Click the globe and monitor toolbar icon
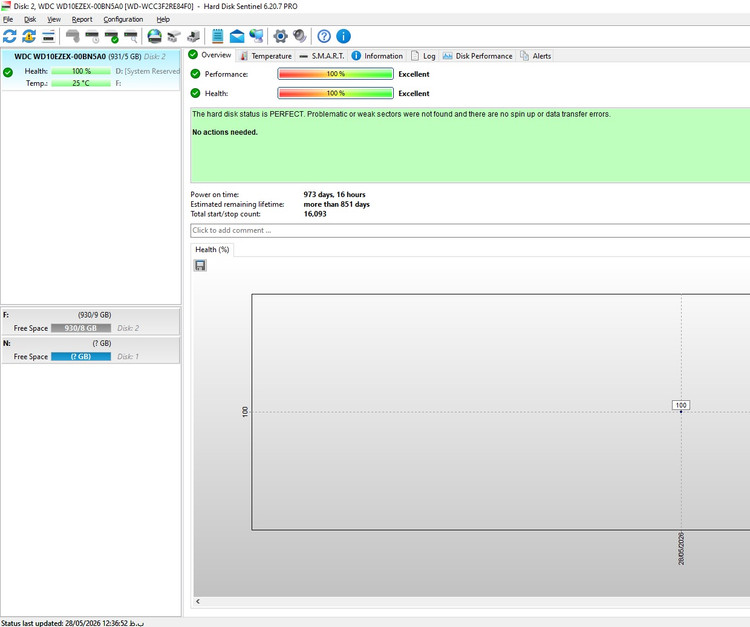Screen dimensions: 750x627 click(256, 36)
